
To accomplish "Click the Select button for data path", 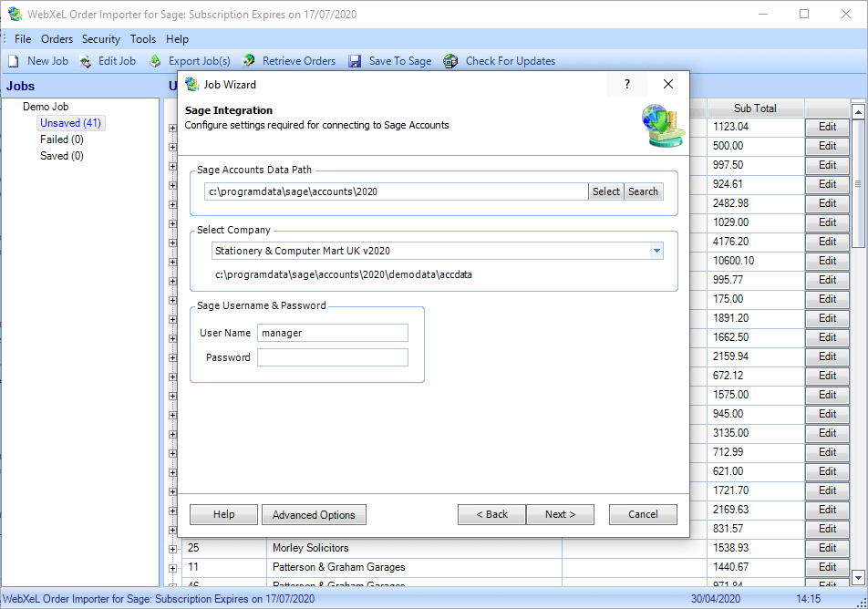I will pos(606,191).
